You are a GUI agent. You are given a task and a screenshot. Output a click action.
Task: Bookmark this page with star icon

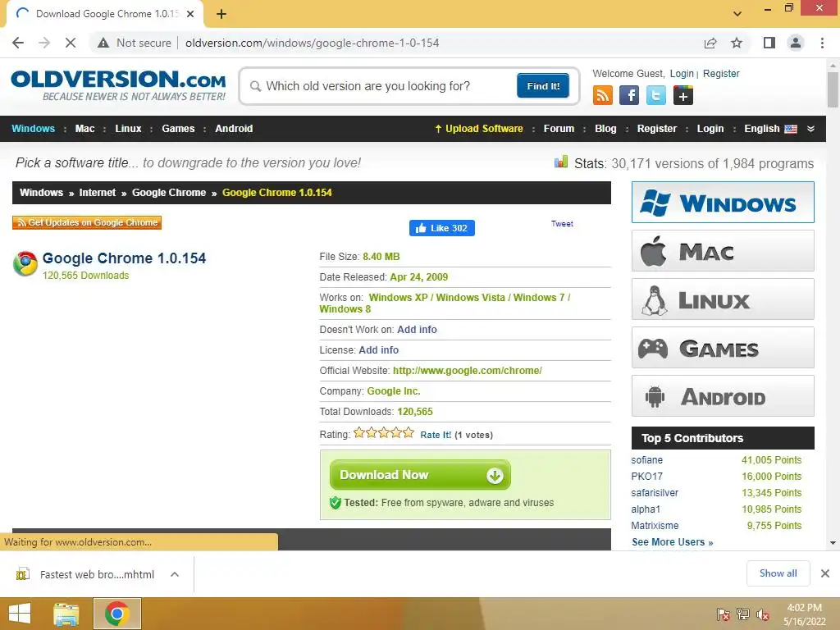click(x=737, y=43)
